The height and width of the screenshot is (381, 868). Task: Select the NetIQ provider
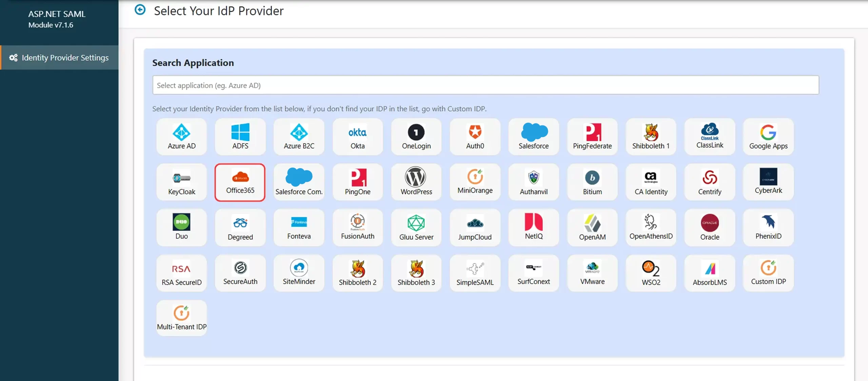point(533,228)
